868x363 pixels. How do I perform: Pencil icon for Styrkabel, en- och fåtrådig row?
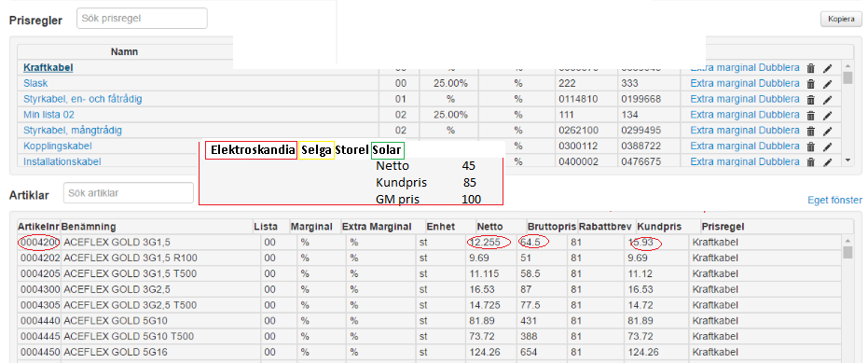tap(827, 99)
